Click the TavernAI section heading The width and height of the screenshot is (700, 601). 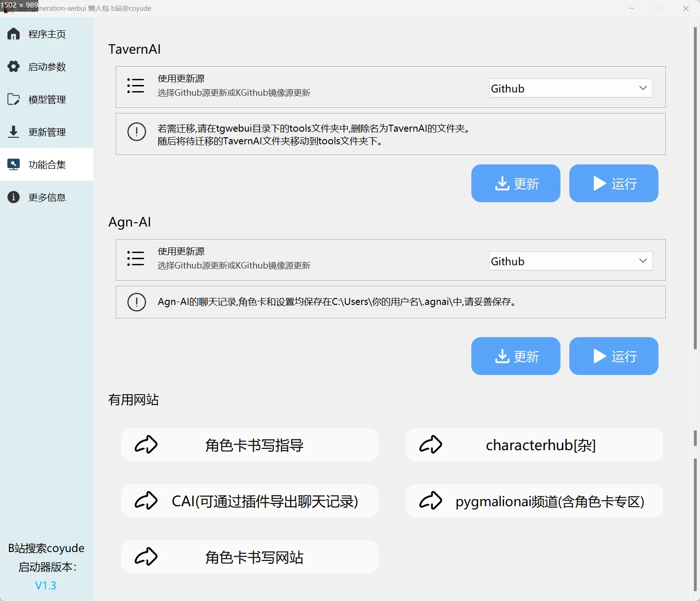coord(134,49)
